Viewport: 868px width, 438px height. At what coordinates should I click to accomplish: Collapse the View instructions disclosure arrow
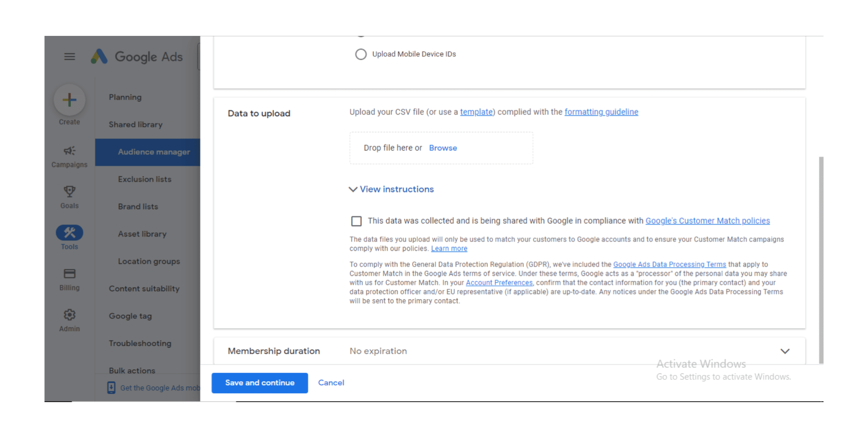(353, 189)
